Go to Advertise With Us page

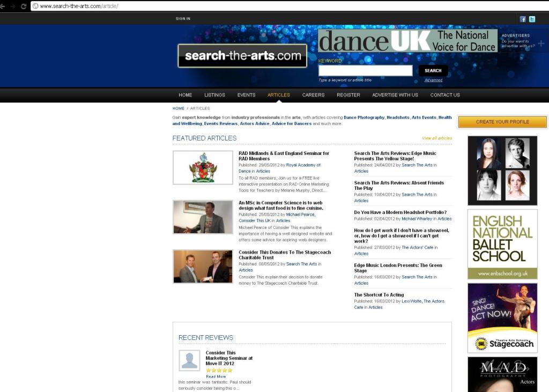pos(395,95)
